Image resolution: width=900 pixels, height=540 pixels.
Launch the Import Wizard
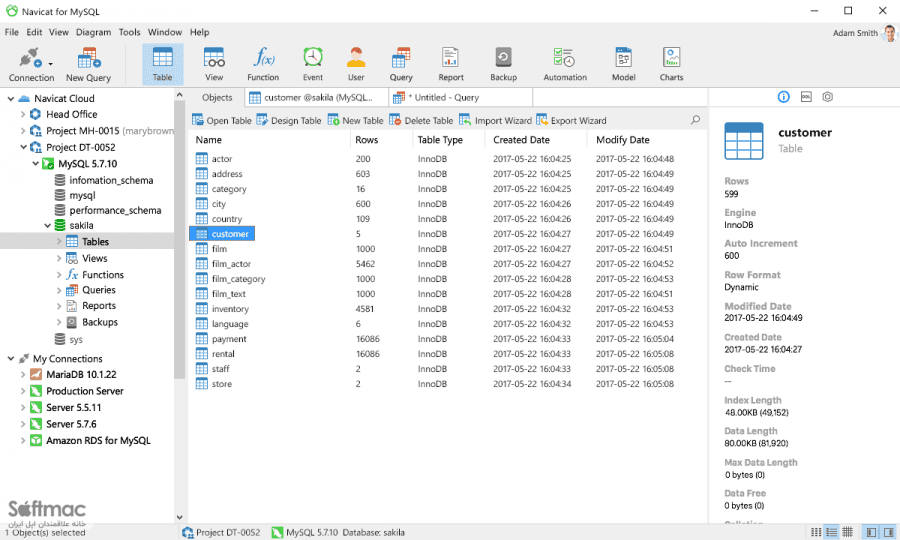pos(495,120)
